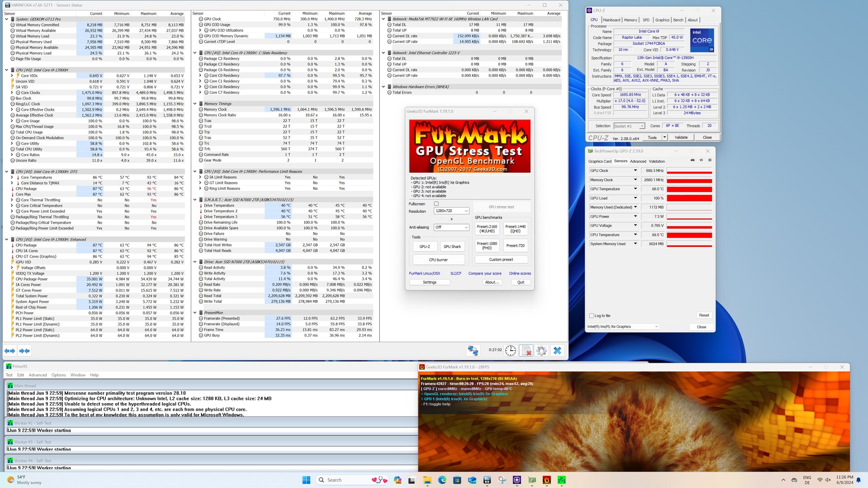Toggle FurMark Fullscreen checkbox
This screenshot has height=488, width=868.
436,204
